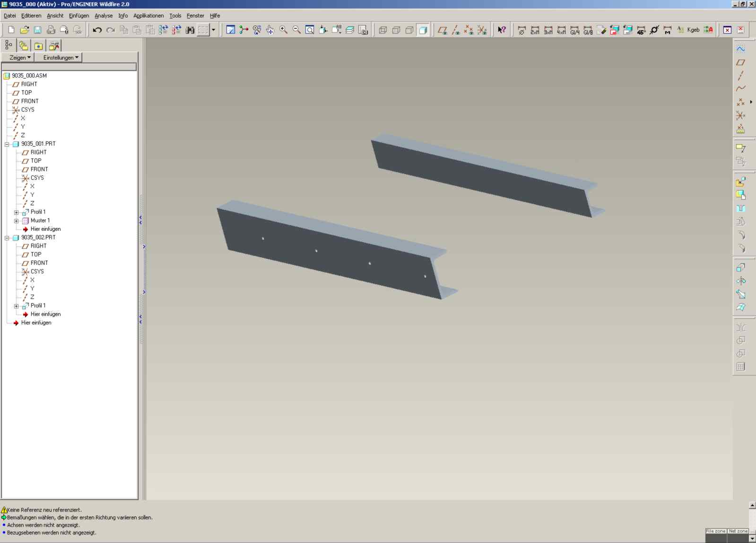Image resolution: width=756 pixels, height=543 pixels.
Task: Open the Layers stack icon in toolbar
Action: point(350,30)
